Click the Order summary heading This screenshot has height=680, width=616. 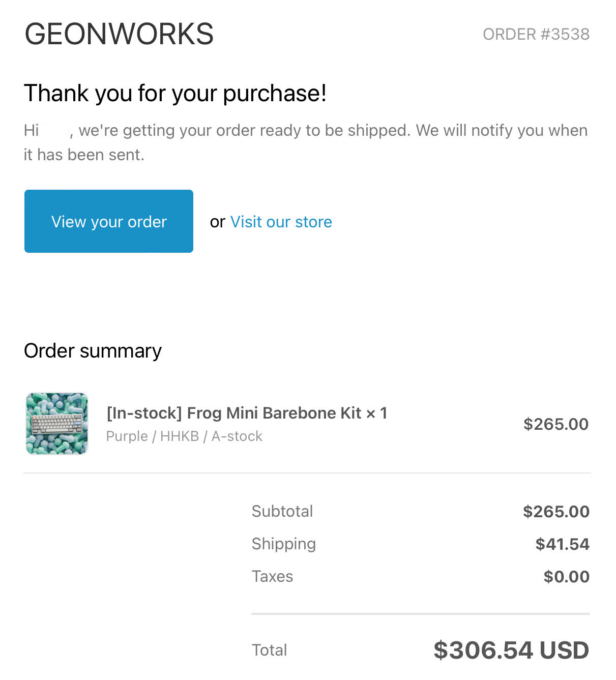pyautogui.click(x=93, y=351)
